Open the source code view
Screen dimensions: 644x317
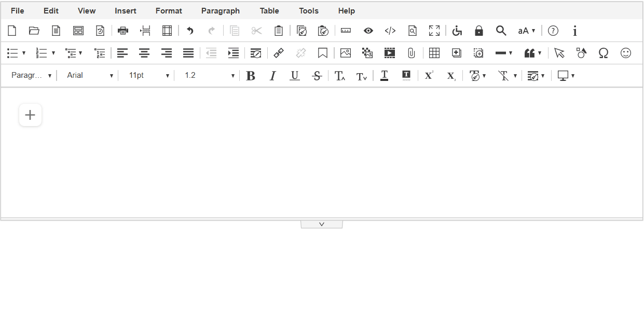(390, 31)
